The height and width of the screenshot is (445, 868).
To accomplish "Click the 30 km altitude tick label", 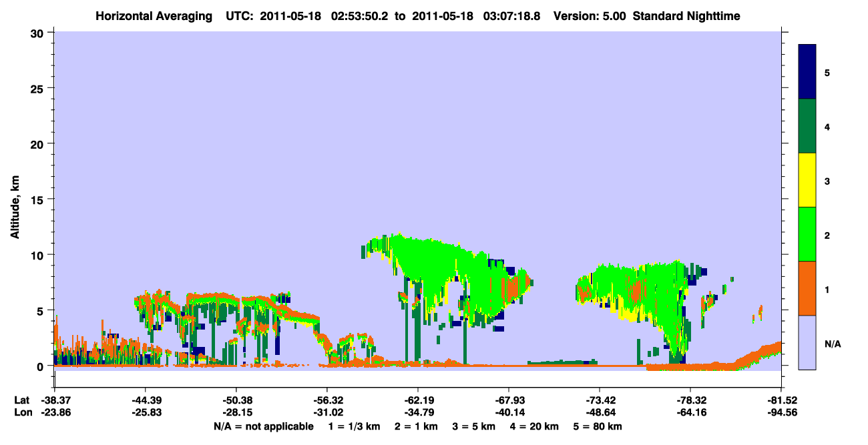I will click(x=38, y=33).
